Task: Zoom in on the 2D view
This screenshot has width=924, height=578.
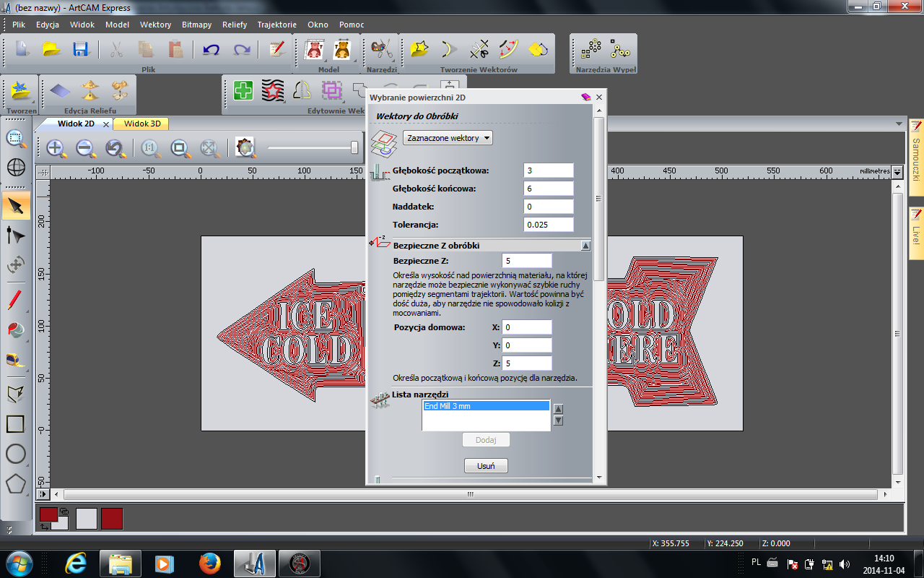Action: coord(56,148)
